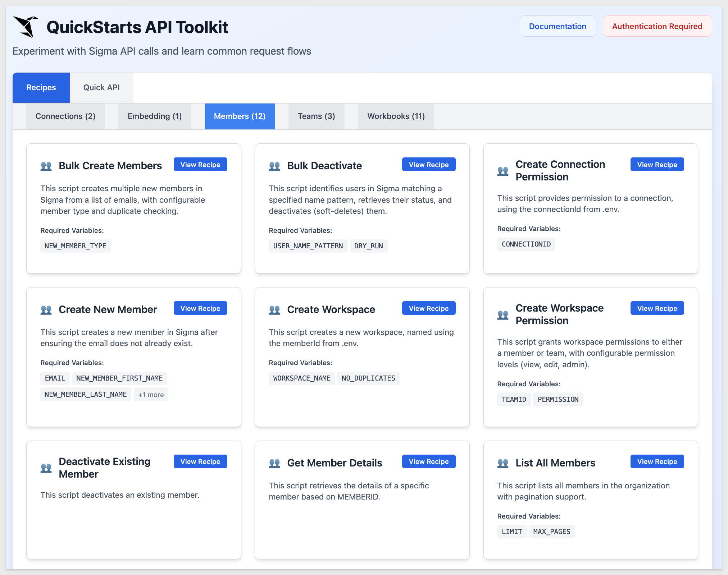View Recipe for Create Workspace Permission
This screenshot has height=575, width=728.
657,308
